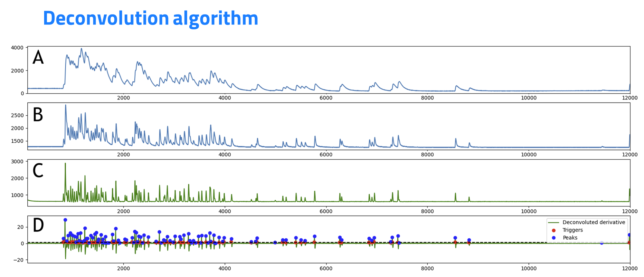
Task: Click the 2500 y-axis label in panel B
Action: tap(17, 115)
